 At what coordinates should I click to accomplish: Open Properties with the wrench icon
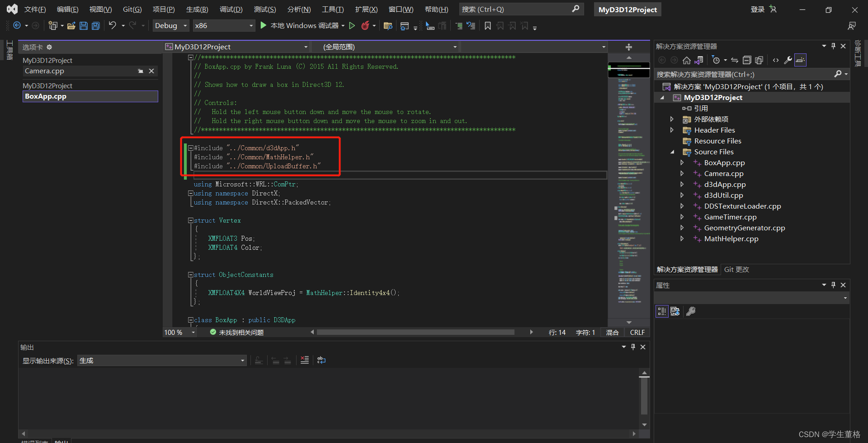pos(788,60)
